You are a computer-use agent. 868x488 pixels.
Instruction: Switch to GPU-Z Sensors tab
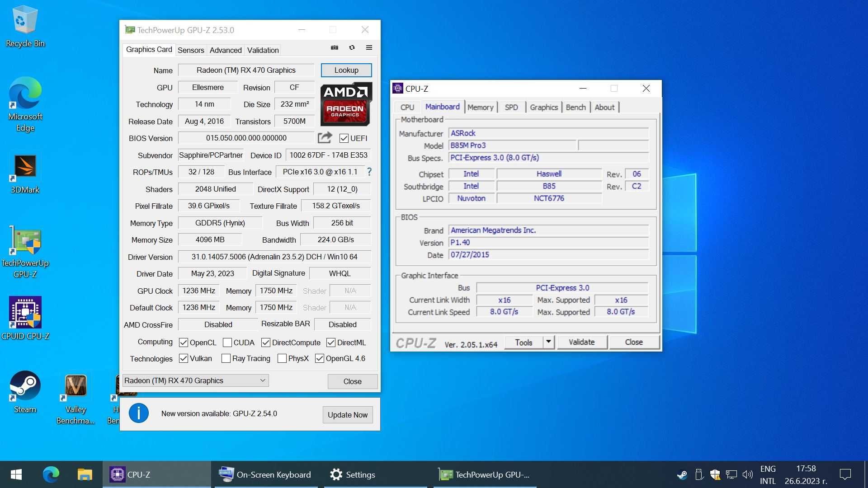pos(191,50)
